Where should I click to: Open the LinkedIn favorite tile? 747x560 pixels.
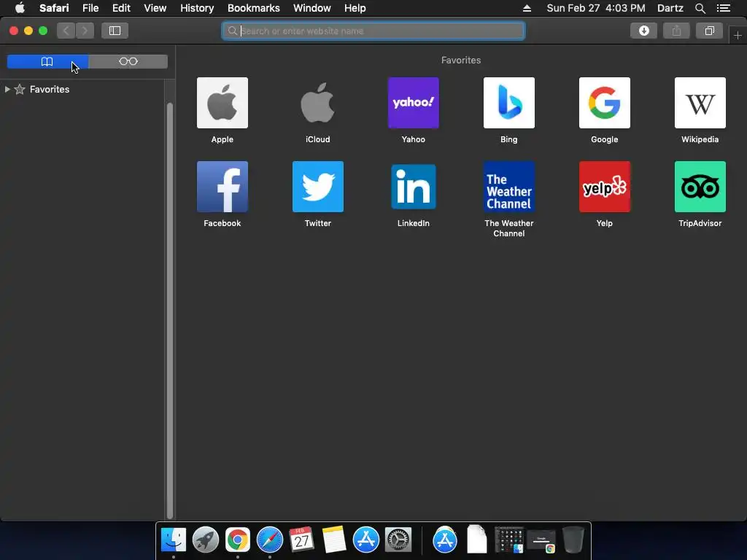pyautogui.click(x=413, y=187)
